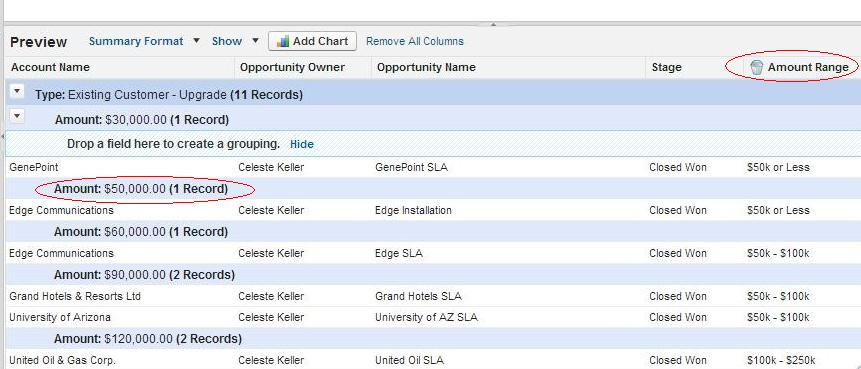This screenshot has width=861, height=369.
Task: Click Celeste Keller in the GenePoint row
Action: coord(271,167)
